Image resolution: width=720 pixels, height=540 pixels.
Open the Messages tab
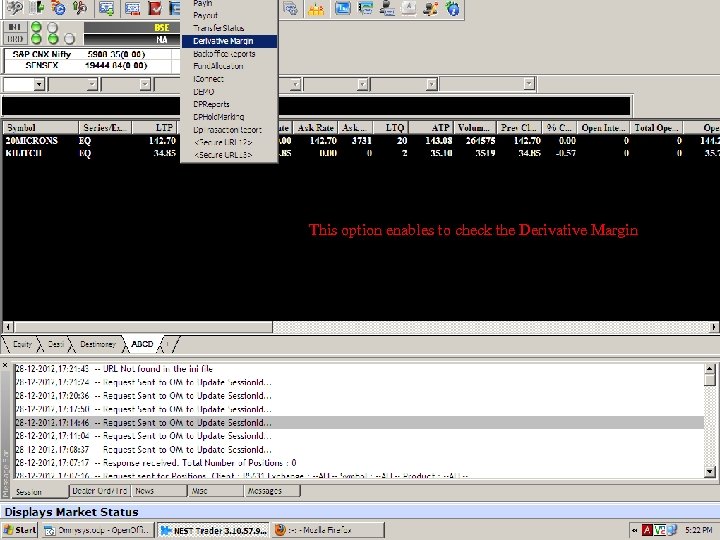(x=272, y=491)
